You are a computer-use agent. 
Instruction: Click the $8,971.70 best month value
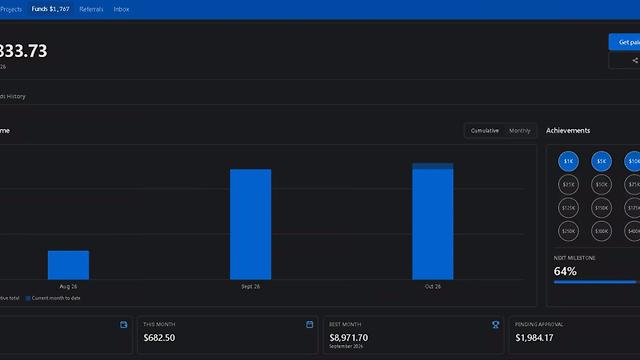(x=349, y=338)
